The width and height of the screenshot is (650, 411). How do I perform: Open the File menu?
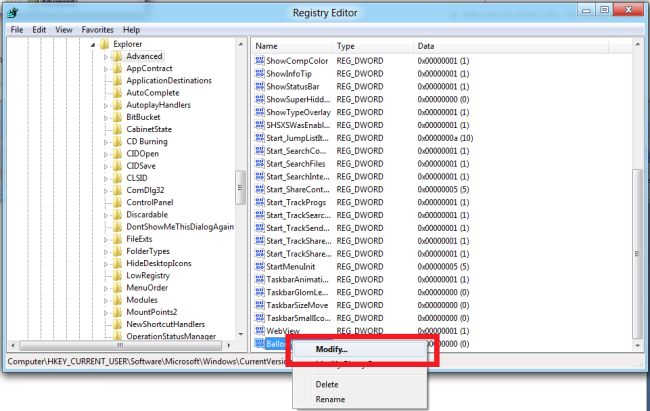17,30
